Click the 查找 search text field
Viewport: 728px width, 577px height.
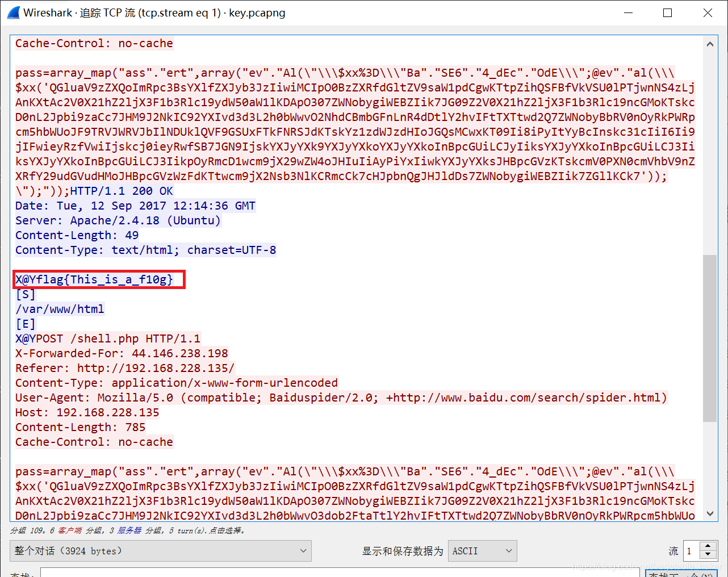click(x=341, y=572)
